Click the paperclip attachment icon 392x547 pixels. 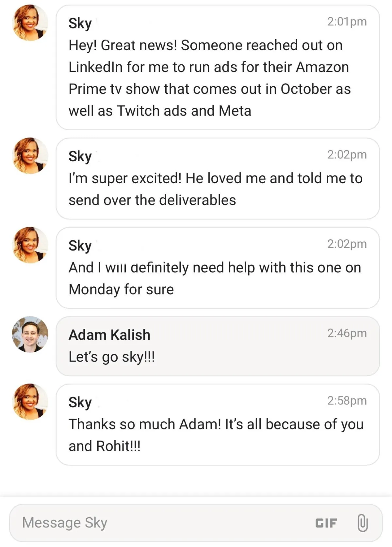pyautogui.click(x=362, y=523)
